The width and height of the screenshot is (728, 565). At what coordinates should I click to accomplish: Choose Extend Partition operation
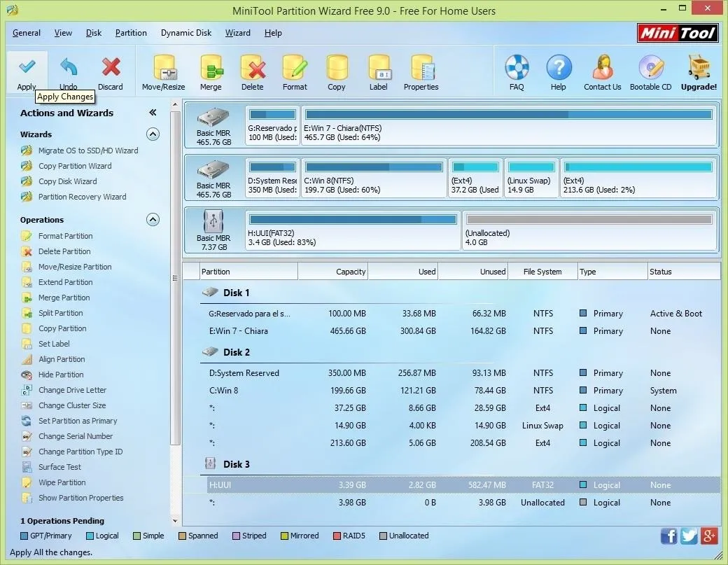coord(66,282)
